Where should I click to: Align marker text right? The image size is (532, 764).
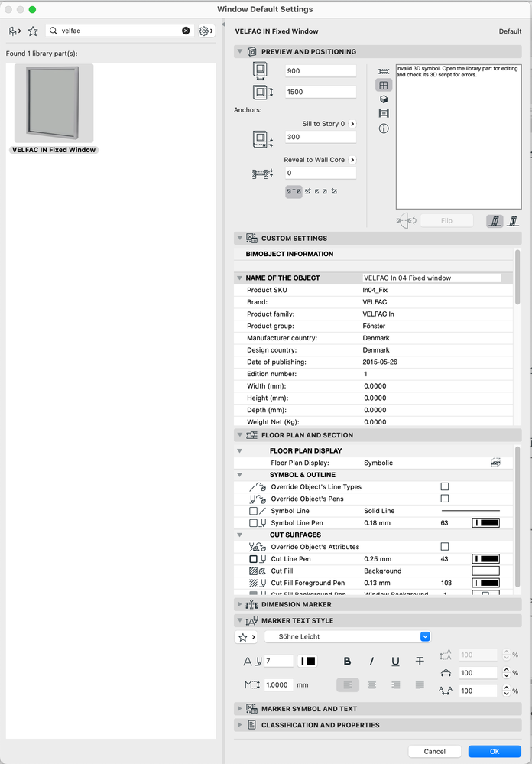click(x=396, y=685)
